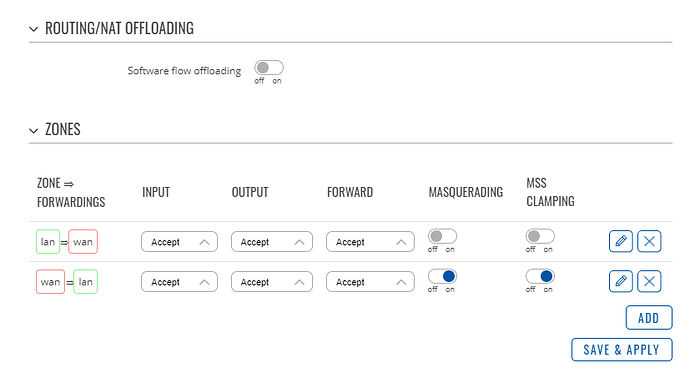Image resolution: width=690 pixels, height=392 pixels.
Task: Open Input dropdown for wan to lan
Action: [179, 282]
